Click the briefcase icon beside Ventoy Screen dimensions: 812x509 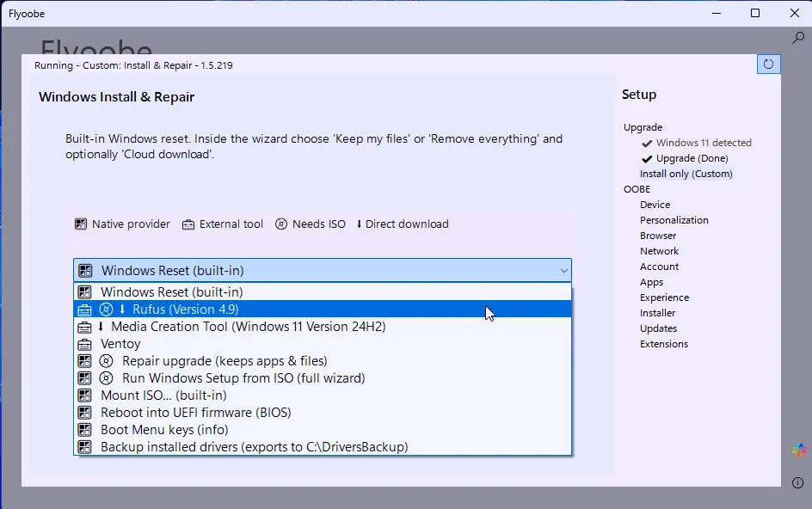84,344
